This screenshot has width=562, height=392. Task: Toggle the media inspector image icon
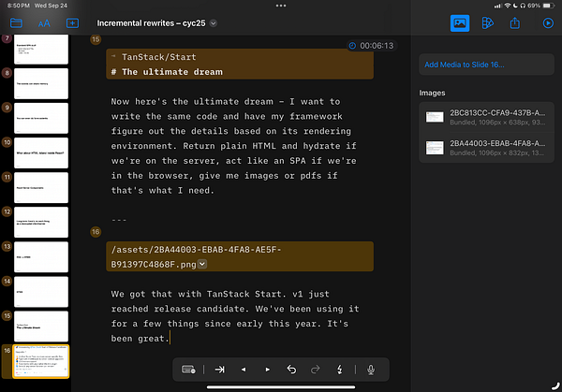[x=460, y=23]
